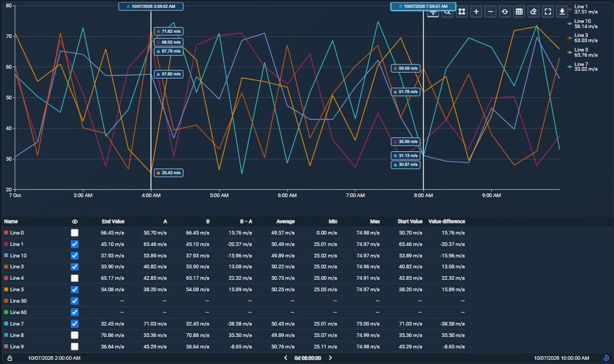Click Line 8 end value 70.86 m/s

112,335
